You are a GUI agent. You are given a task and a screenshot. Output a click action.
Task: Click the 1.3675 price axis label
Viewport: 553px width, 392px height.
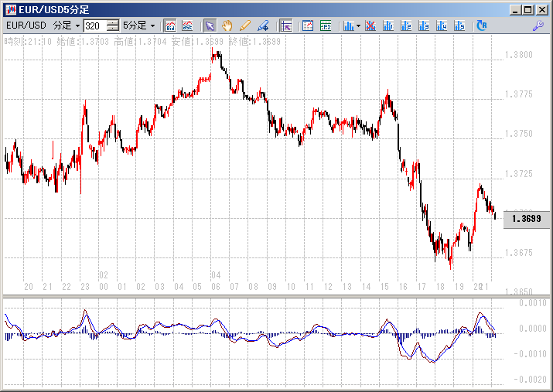(x=518, y=253)
